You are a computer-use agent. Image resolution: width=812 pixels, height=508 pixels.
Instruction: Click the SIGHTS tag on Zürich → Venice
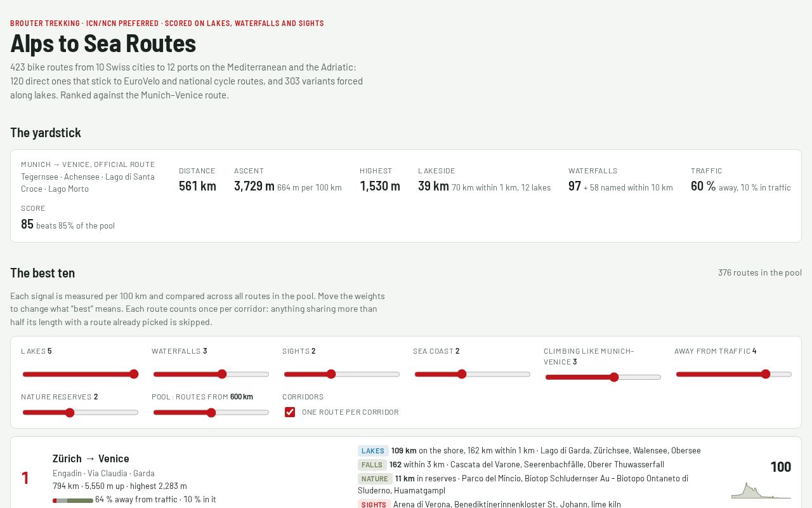pyautogui.click(x=374, y=504)
